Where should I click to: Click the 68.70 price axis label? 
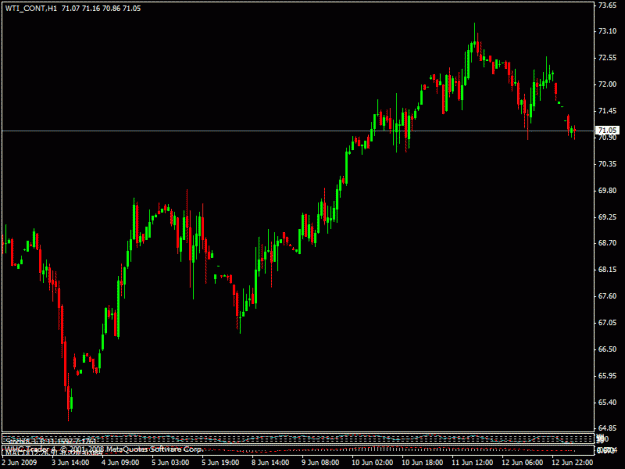607,243
